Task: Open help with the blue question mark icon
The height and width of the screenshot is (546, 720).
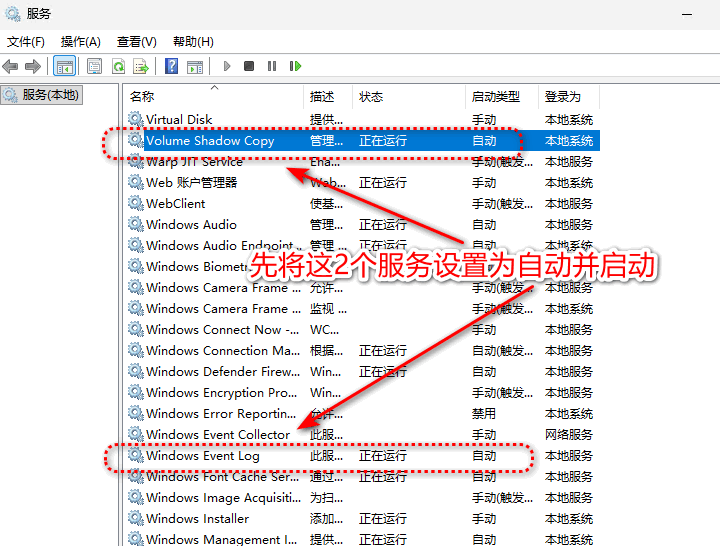Action: point(171,67)
